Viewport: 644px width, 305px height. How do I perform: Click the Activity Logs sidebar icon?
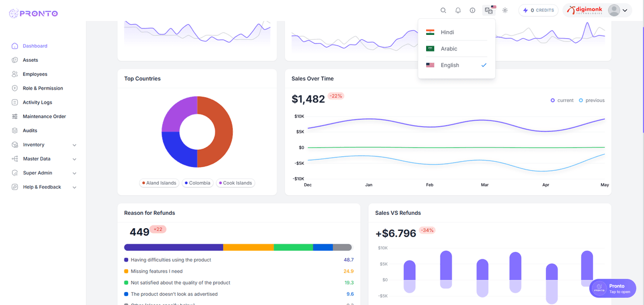(x=15, y=102)
